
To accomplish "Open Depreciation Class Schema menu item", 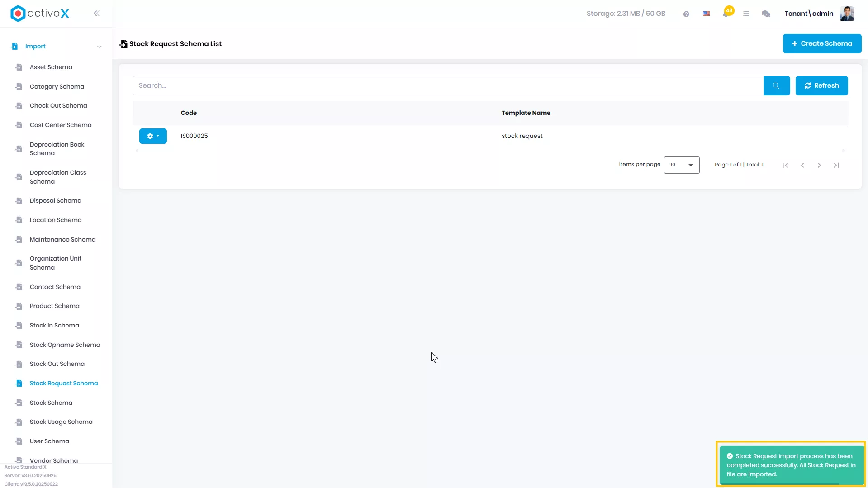I will (x=58, y=177).
